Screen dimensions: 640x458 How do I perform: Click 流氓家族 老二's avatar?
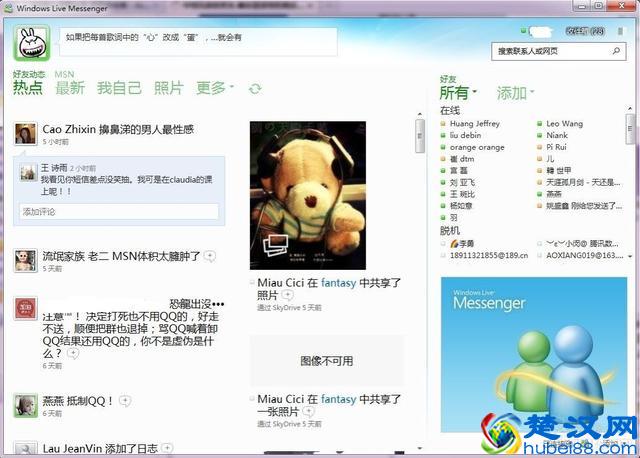(x=25, y=260)
